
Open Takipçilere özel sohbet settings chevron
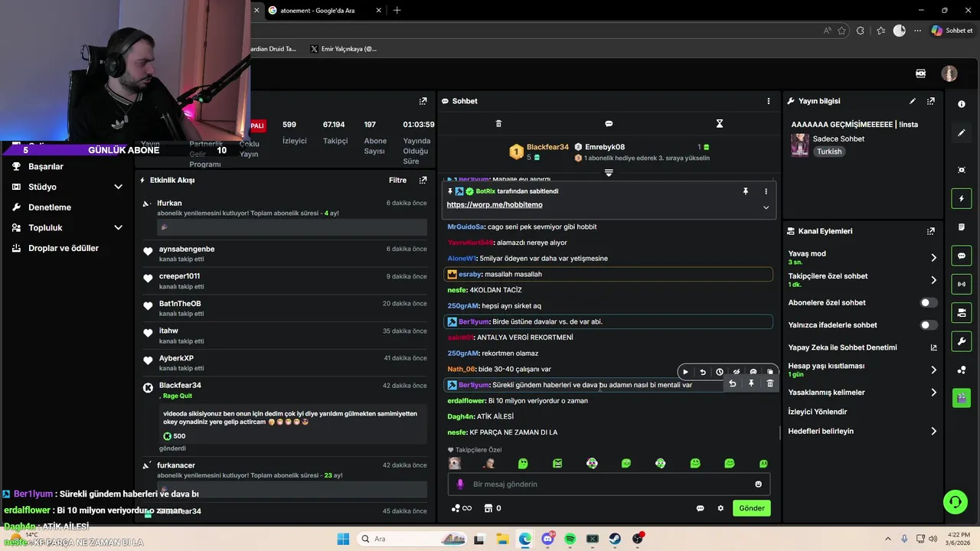pyautogui.click(x=933, y=280)
